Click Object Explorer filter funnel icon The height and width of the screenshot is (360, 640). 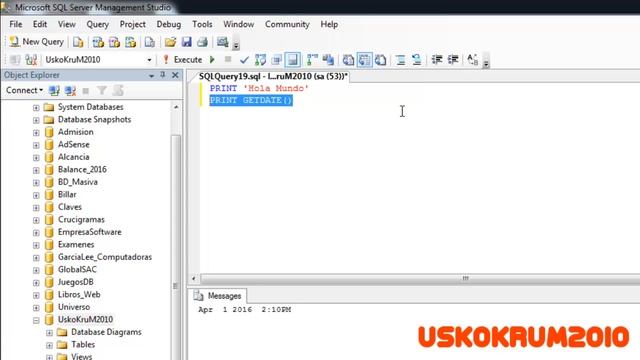point(102,91)
